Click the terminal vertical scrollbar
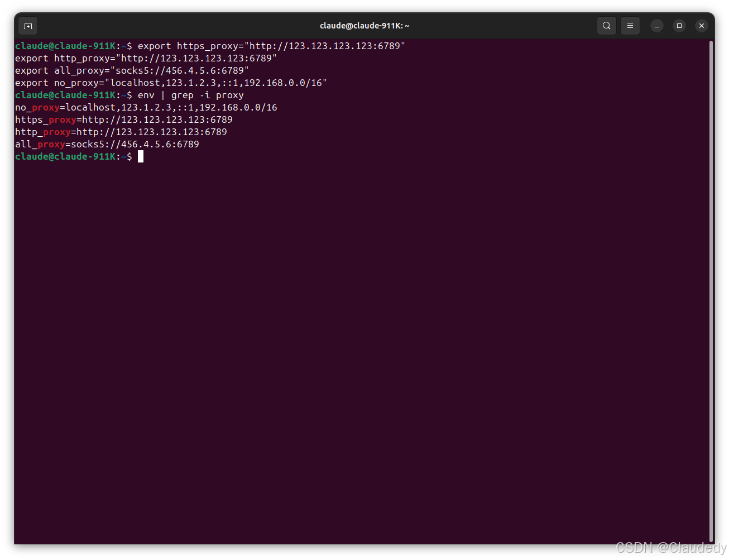The height and width of the screenshot is (560, 729). point(711,290)
